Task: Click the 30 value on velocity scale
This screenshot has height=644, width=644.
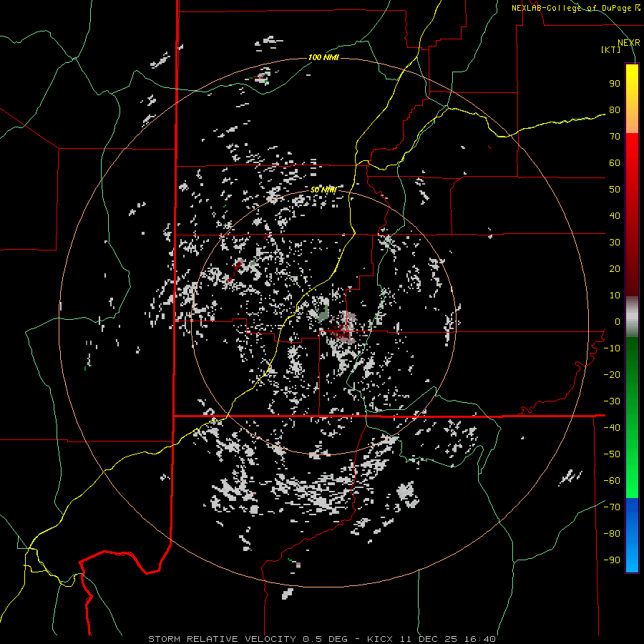Action: 615,243
